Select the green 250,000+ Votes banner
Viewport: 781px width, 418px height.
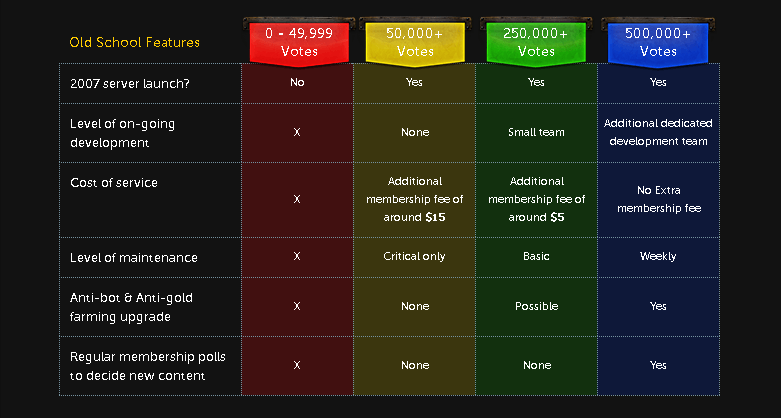click(536, 42)
